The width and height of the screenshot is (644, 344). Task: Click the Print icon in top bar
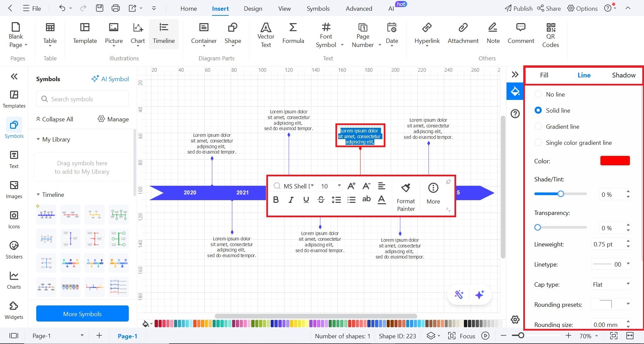point(116,8)
